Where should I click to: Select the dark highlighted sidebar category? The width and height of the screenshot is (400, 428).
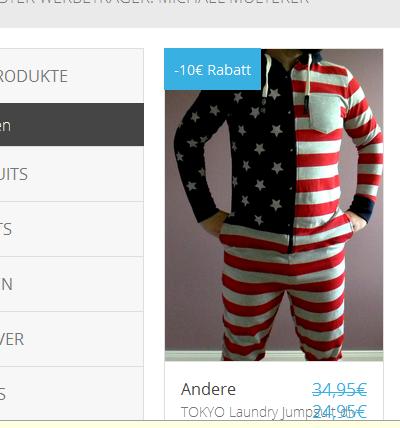(x=72, y=124)
